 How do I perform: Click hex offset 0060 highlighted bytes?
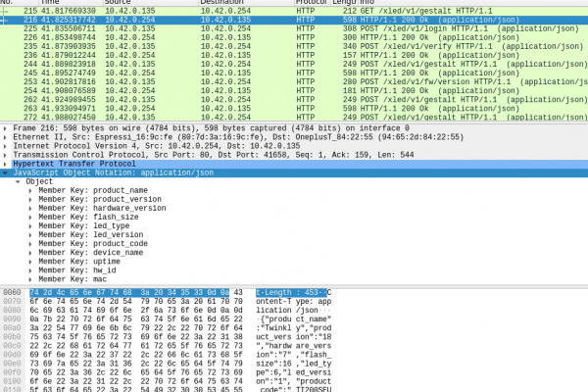click(129, 293)
